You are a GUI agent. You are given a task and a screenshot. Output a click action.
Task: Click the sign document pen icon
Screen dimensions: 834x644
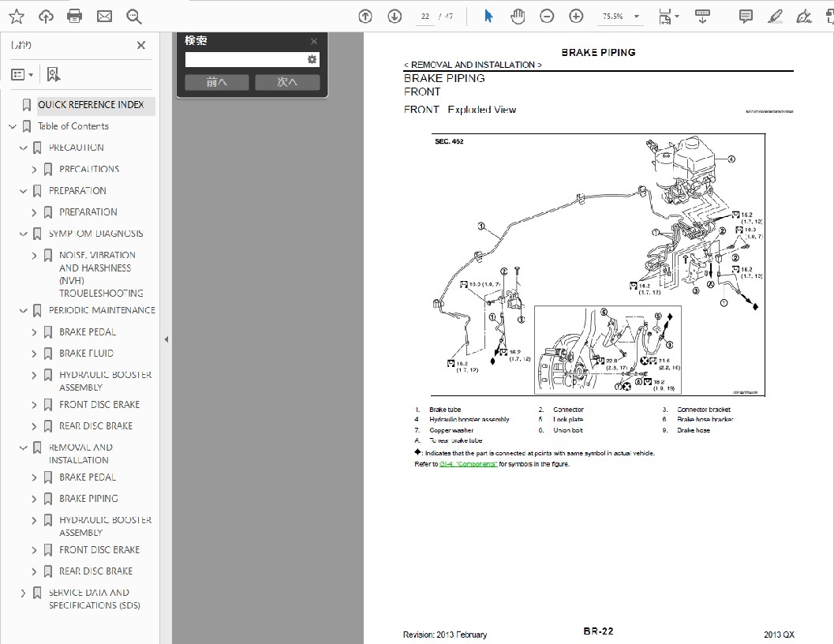pos(804,17)
